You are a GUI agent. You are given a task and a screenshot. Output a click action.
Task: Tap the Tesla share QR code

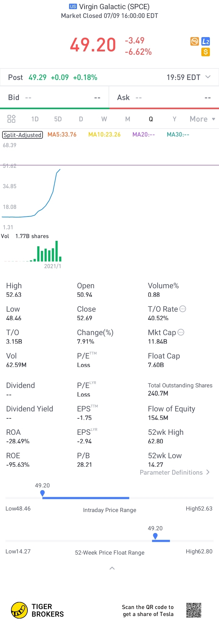point(194,610)
